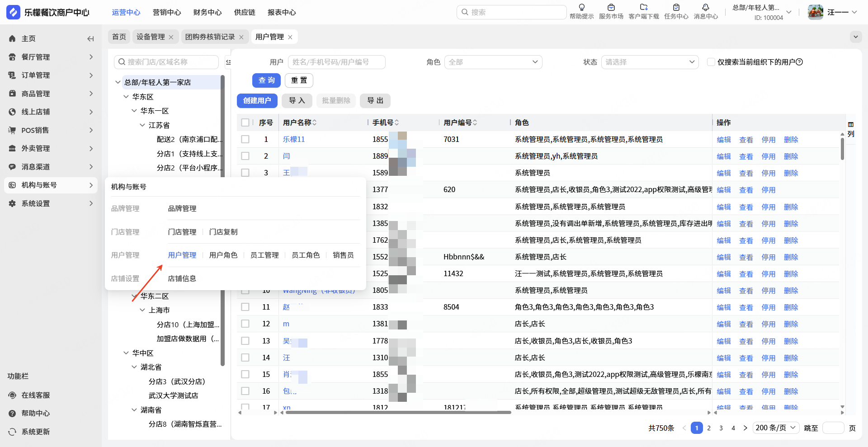Sort by 用户编号 column sort icon
This screenshot has height=447, width=868.
coord(475,122)
